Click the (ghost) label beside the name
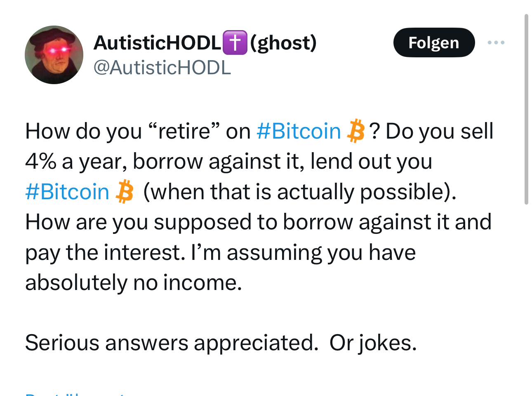 (x=283, y=42)
